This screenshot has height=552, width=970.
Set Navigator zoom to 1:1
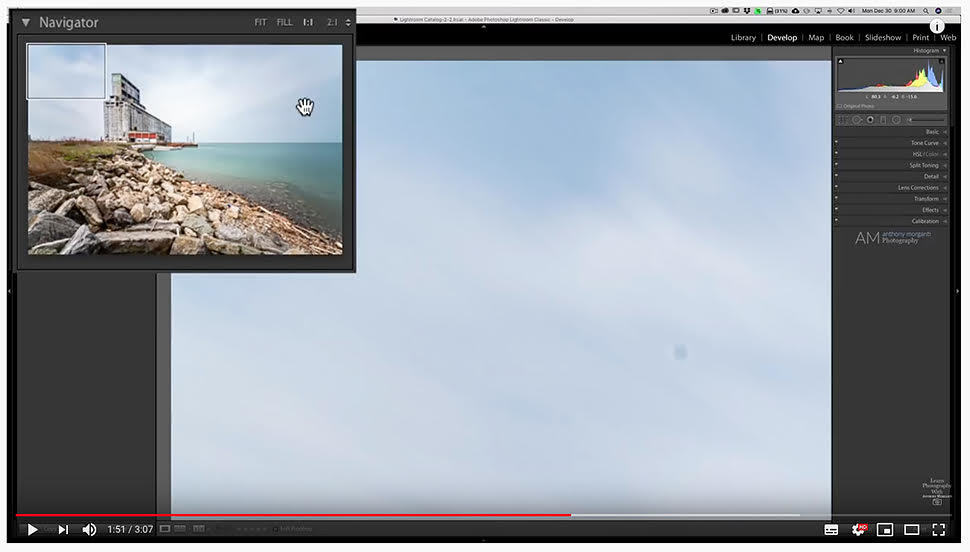(308, 22)
